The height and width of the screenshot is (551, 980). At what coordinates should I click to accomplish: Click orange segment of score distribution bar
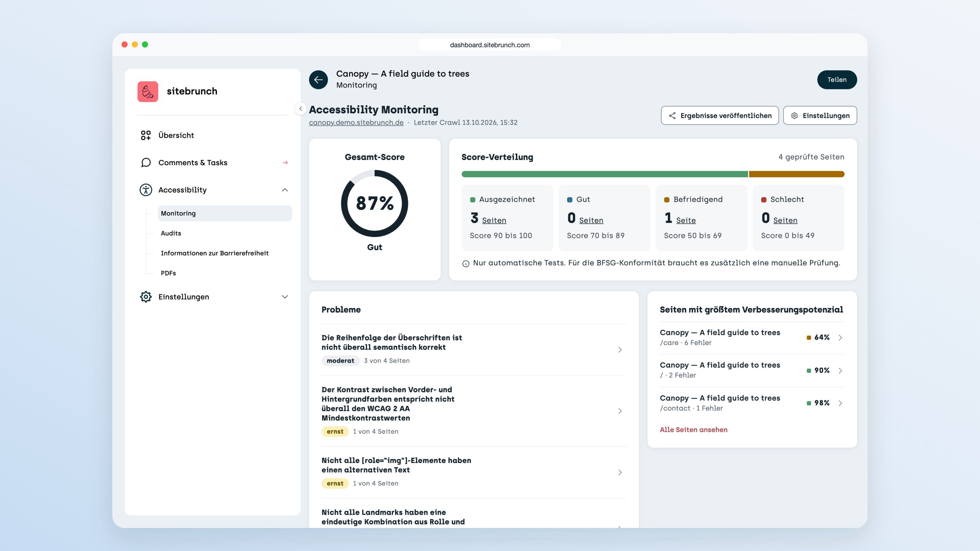click(x=797, y=174)
